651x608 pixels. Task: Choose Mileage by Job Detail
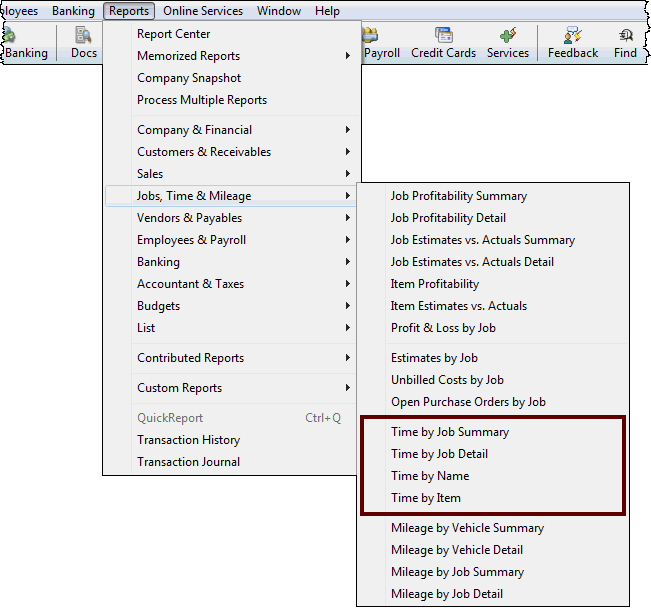pyautogui.click(x=493, y=594)
